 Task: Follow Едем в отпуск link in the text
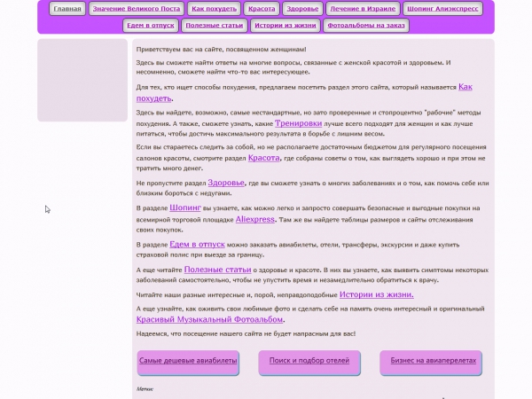click(197, 245)
